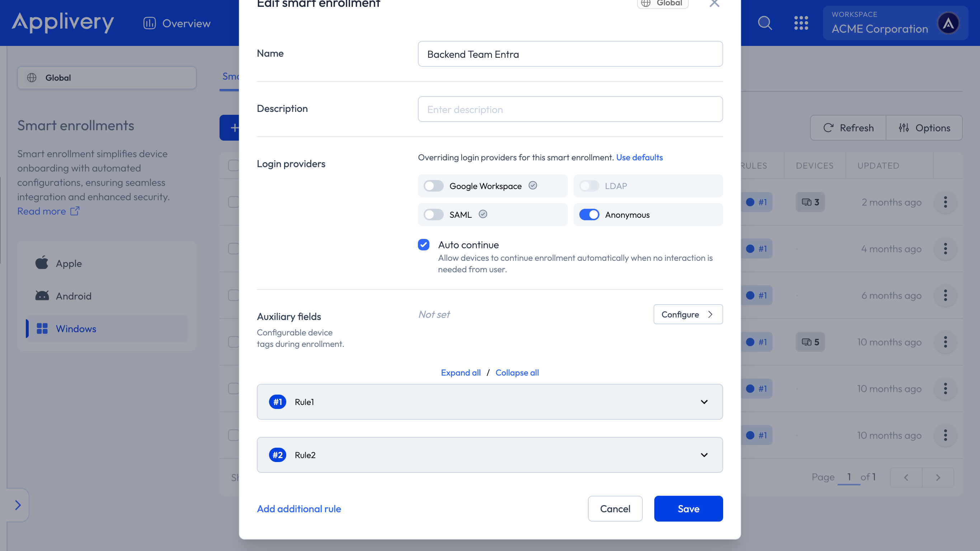980x551 pixels.
Task: Click the ACME Corporation workspace avatar
Action: [948, 23]
